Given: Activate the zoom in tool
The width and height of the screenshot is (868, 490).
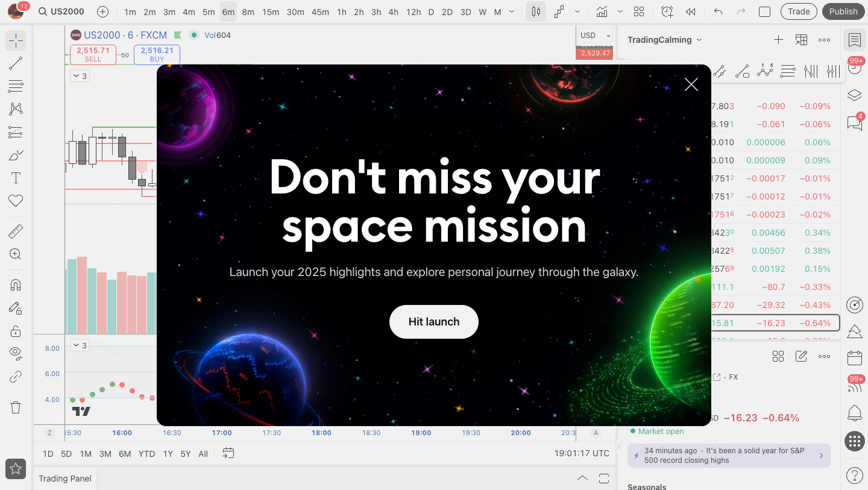Looking at the screenshot, I should (16, 254).
